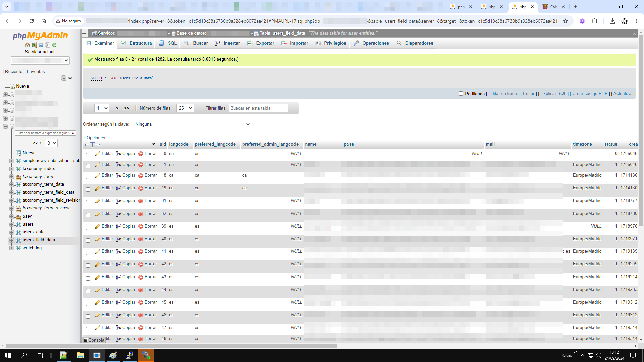Go to the last page with >> button
Viewport: 644px width, 362px height.
(x=127, y=108)
